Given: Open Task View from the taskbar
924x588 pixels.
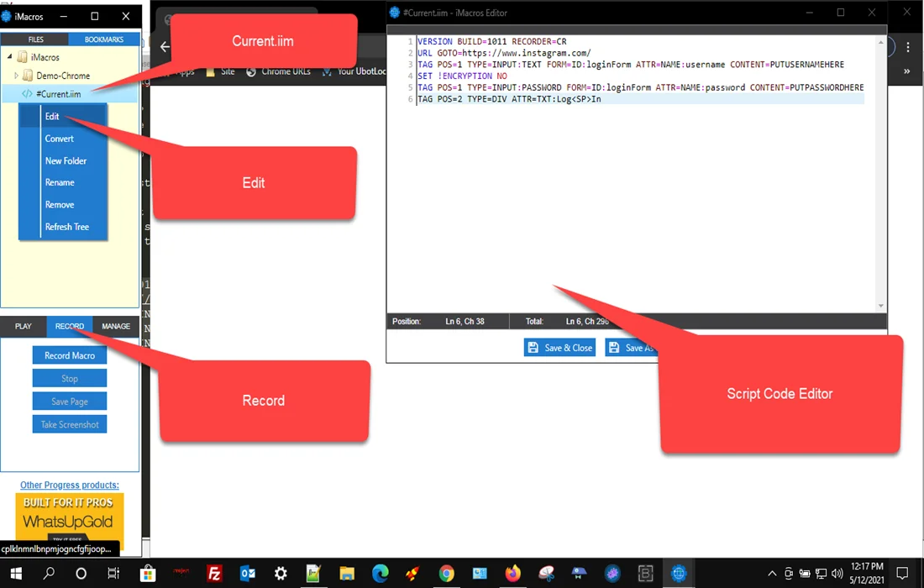Looking at the screenshot, I should (113, 573).
